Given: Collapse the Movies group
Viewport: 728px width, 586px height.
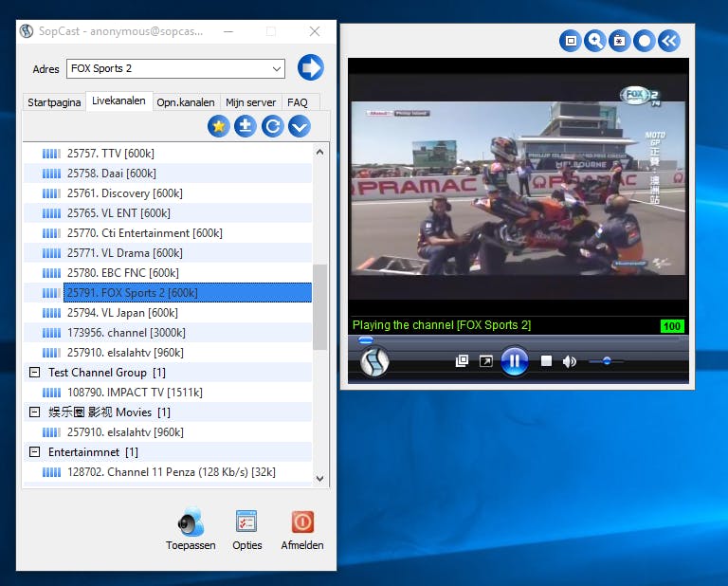Looking at the screenshot, I should (34, 412).
